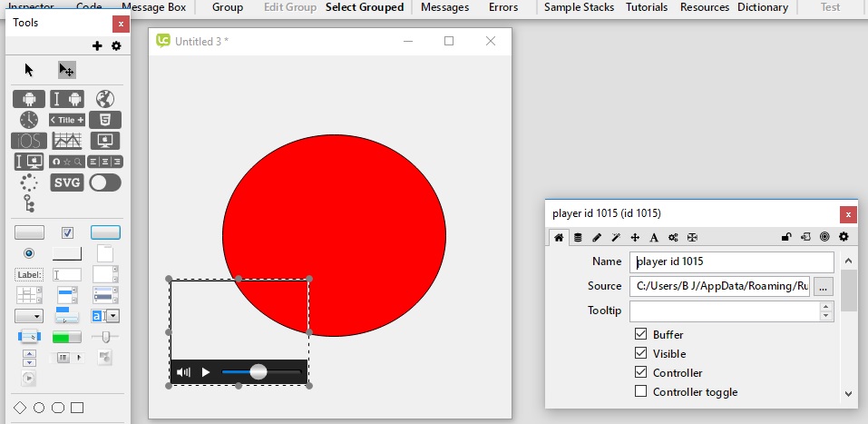Enable the Controller toggle checkbox
Screen dimensions: 868x424
[641, 392]
